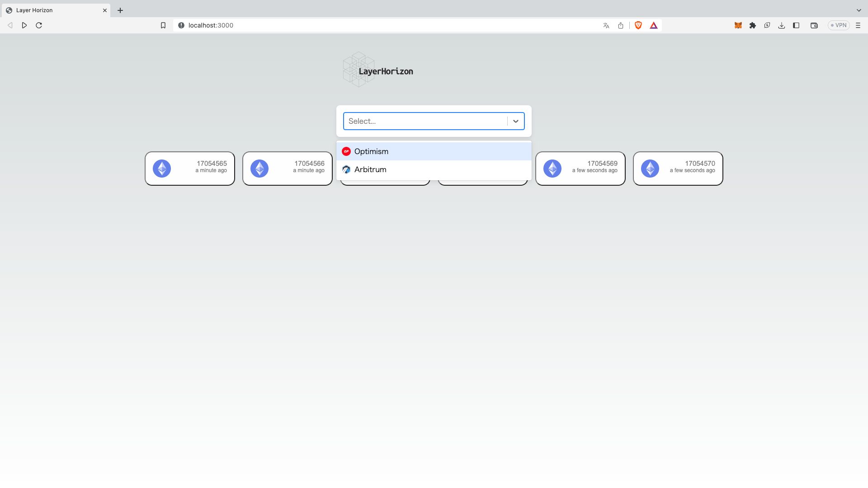
Task: Select the Layer Horizon browser tab
Action: tap(55, 10)
